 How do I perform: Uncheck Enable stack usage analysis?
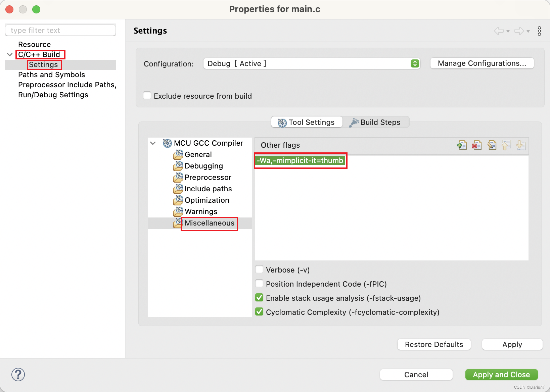(259, 298)
